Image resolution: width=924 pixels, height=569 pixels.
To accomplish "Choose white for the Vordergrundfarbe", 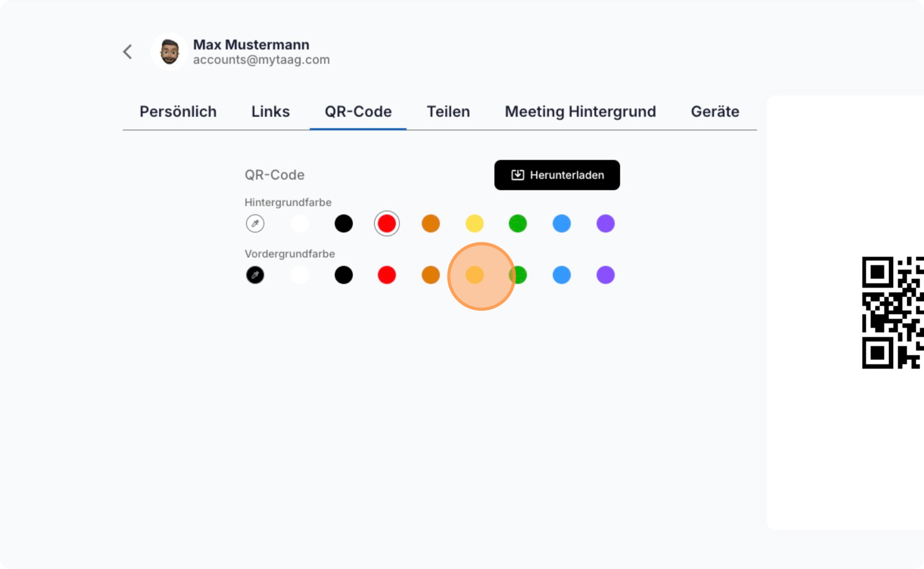I will coord(300,275).
